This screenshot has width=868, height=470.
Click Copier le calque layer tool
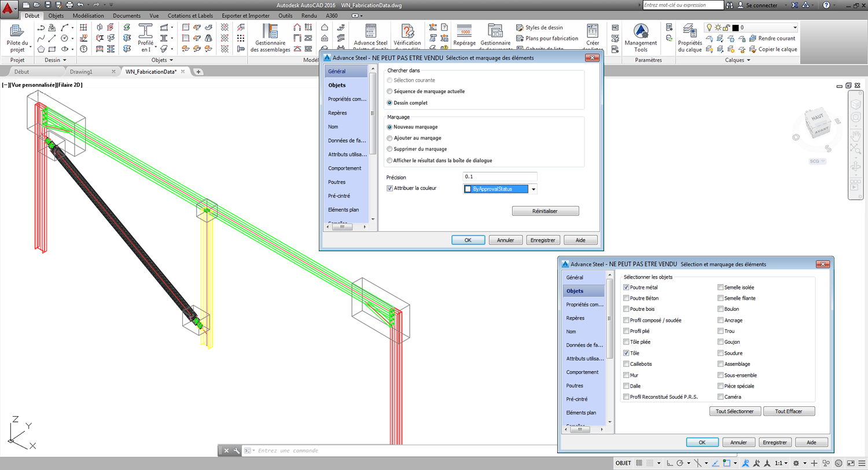(773, 49)
